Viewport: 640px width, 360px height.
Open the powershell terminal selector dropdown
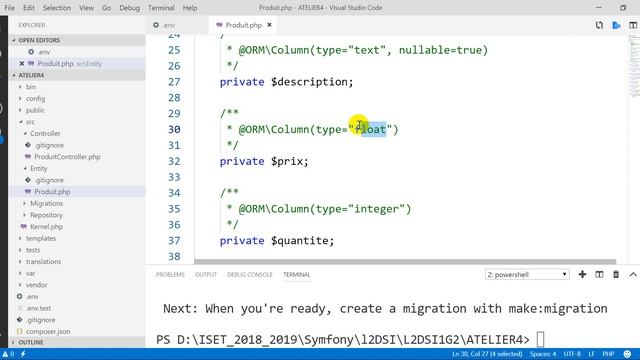(527, 274)
